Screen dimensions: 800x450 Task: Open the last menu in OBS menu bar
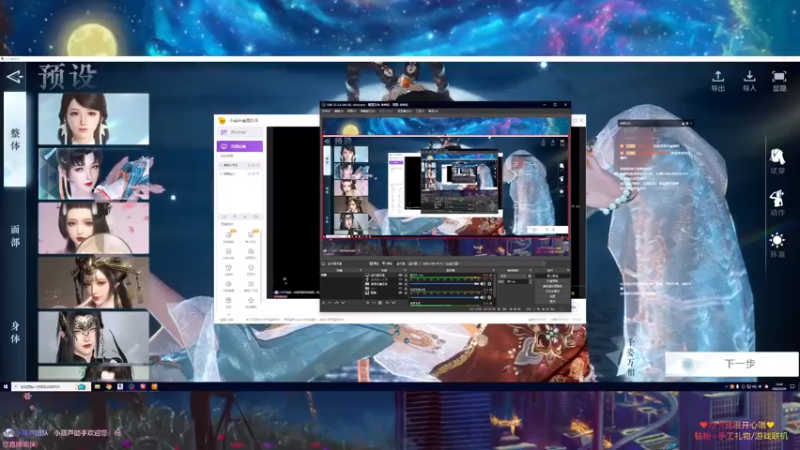click(x=433, y=111)
